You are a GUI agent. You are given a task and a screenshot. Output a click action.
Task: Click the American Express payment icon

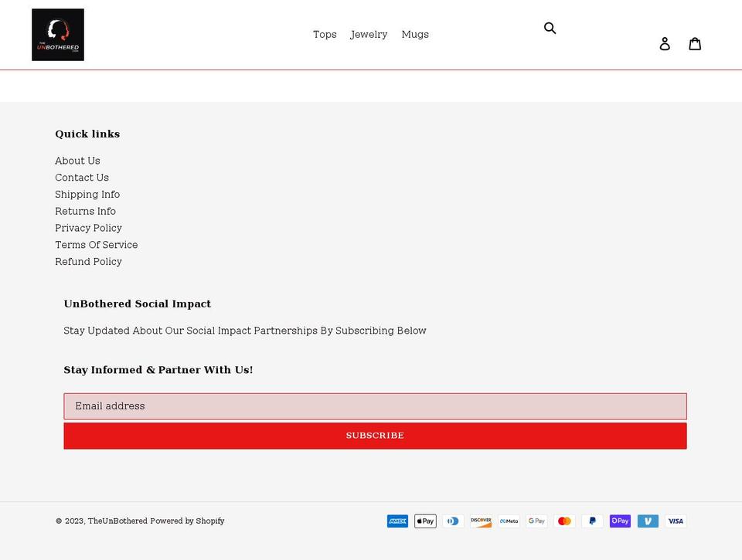tap(397, 521)
